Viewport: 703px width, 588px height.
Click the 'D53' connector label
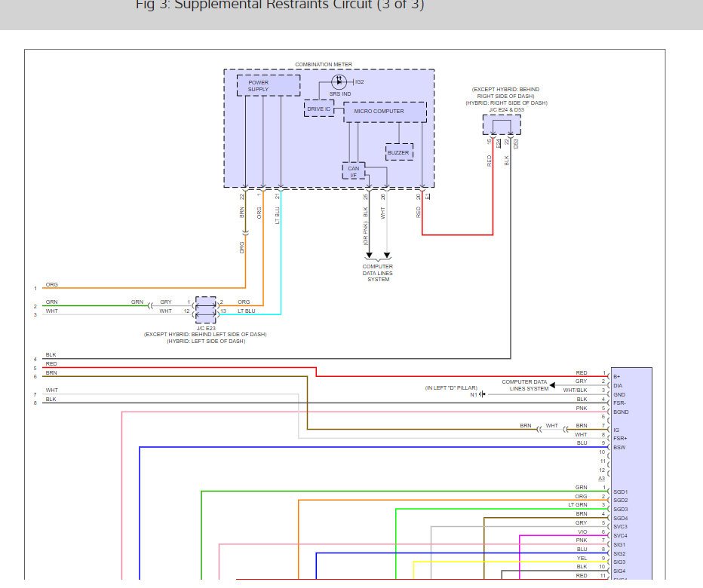(516, 144)
